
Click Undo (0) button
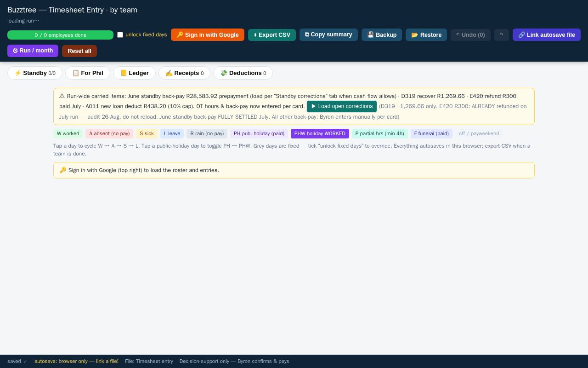point(470,35)
